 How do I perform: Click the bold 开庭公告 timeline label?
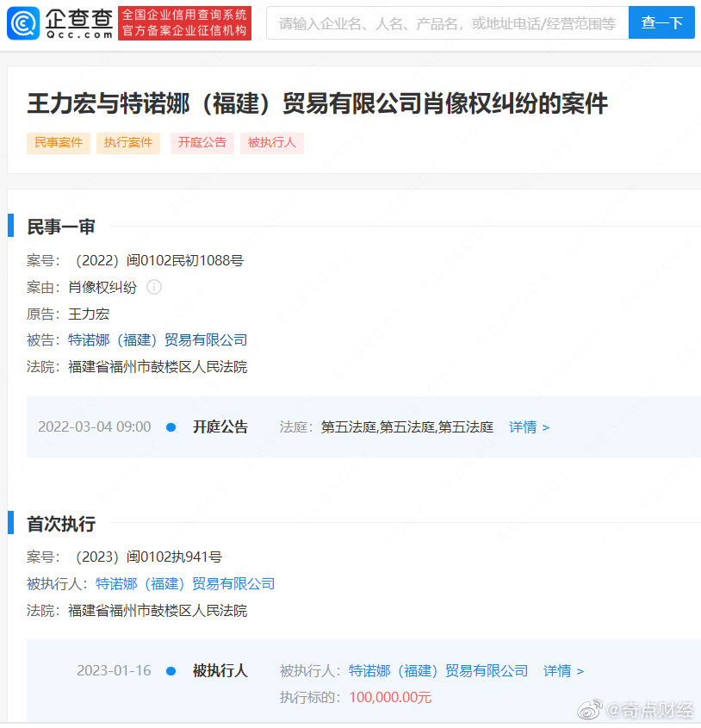point(220,427)
